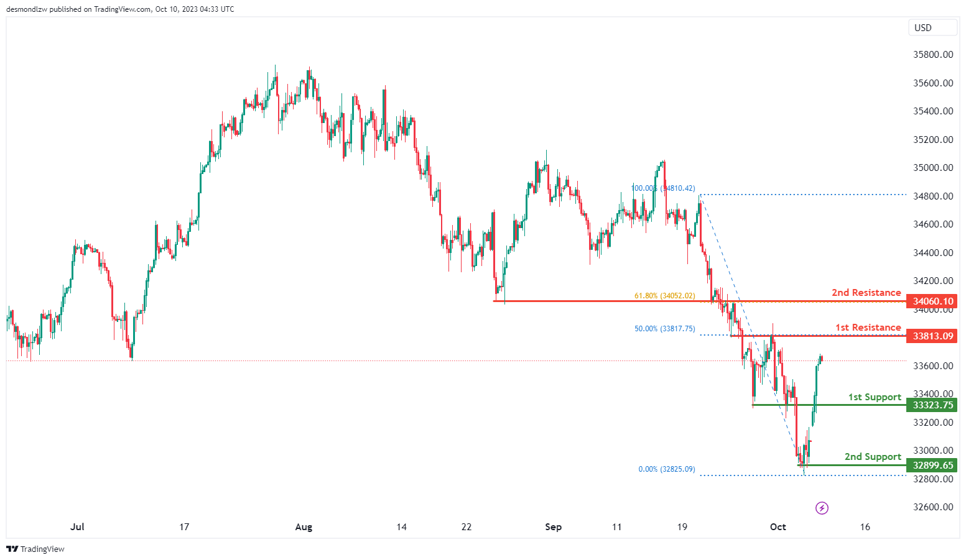Click the 33813.09 red price tag
This screenshot has width=966, height=560.
pos(932,336)
